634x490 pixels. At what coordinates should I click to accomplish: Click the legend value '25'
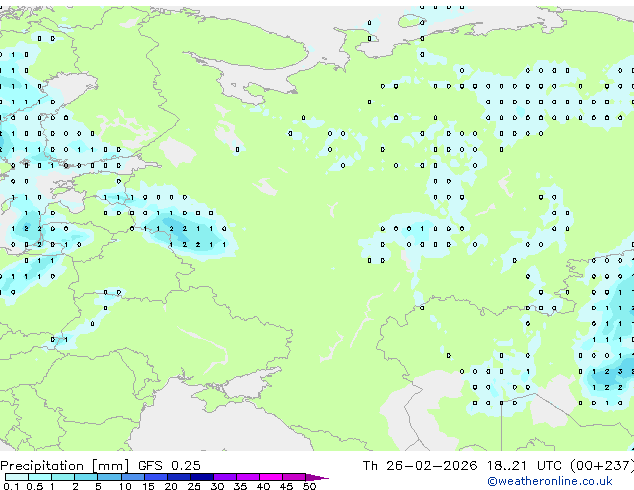194,486
